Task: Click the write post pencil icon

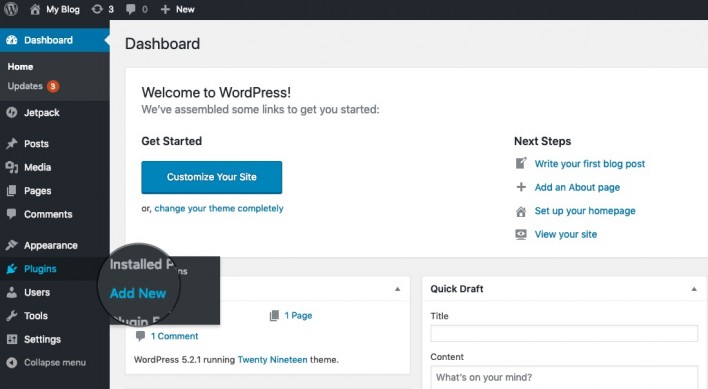Action: click(521, 163)
